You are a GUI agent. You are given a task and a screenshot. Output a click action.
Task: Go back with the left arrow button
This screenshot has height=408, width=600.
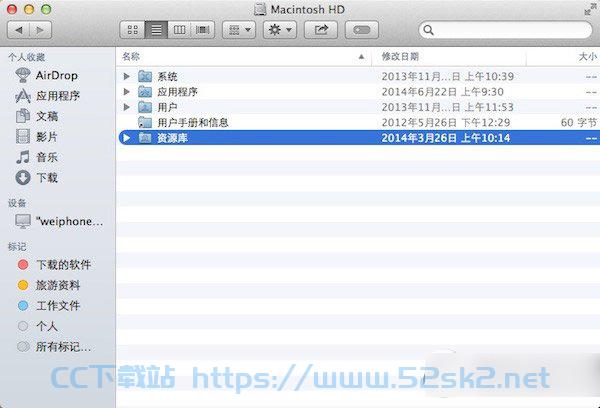point(19,30)
